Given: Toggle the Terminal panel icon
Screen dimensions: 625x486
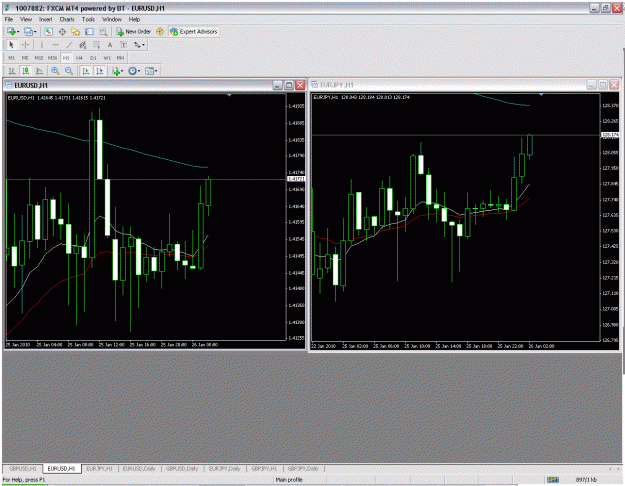Looking at the screenshot, I should [x=89, y=31].
